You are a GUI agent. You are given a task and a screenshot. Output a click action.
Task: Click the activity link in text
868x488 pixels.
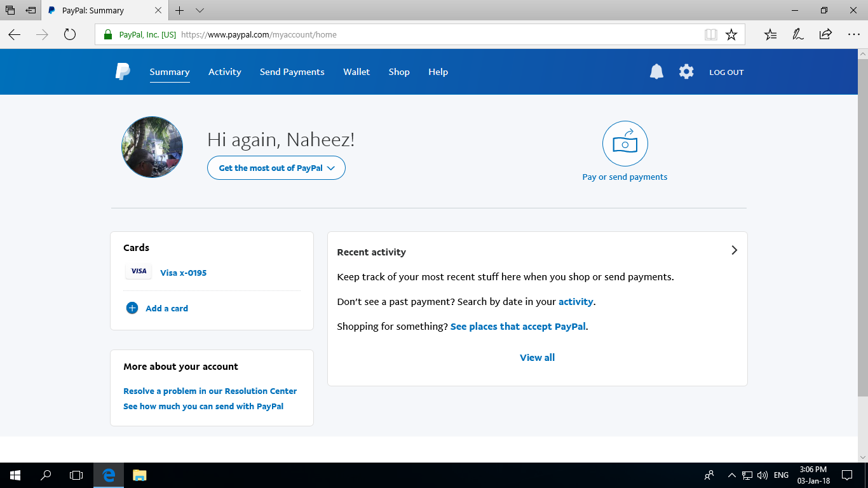576,302
